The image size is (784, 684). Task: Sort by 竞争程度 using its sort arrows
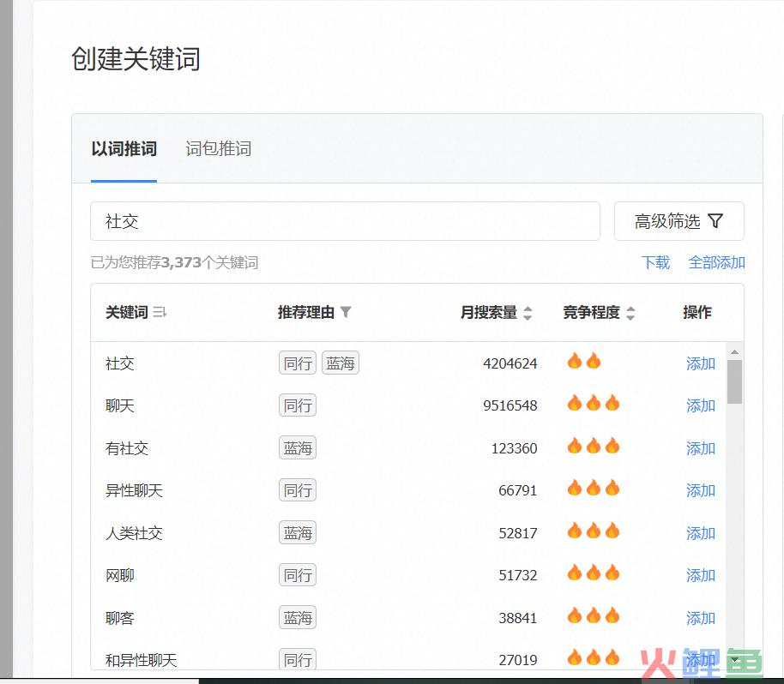click(630, 313)
